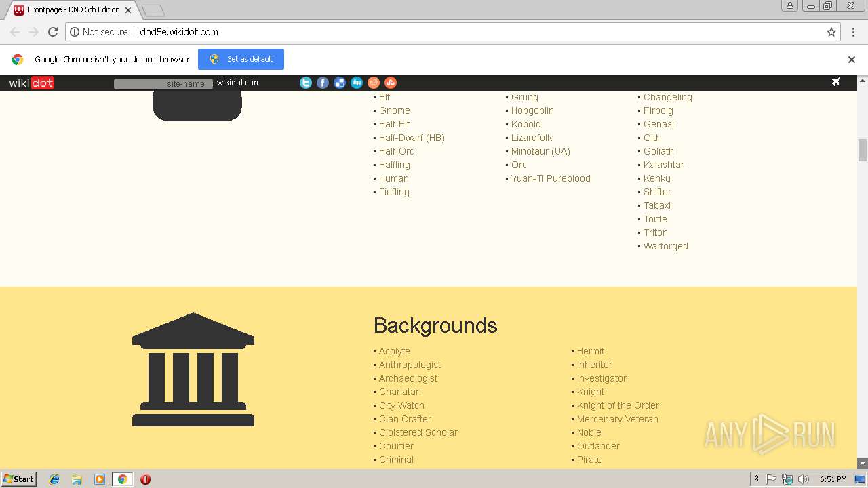The width and height of the screenshot is (868, 488).
Task: Click the Digg share icon
Action: tap(357, 83)
